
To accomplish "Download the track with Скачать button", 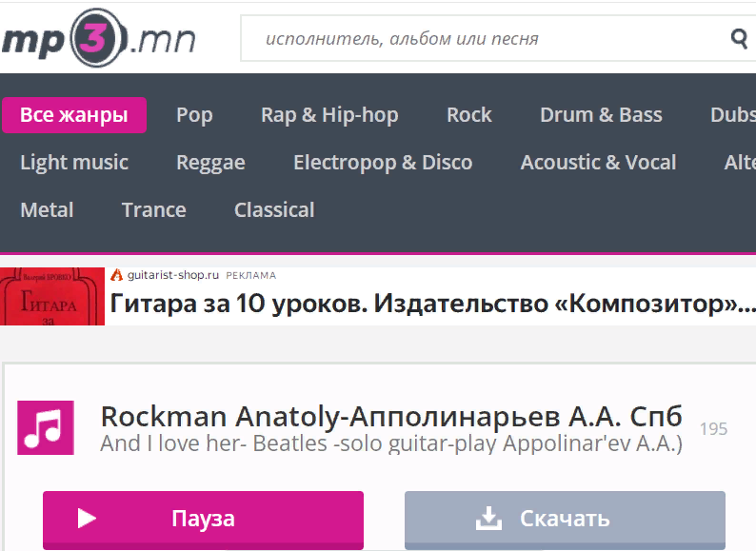I will point(565,520).
